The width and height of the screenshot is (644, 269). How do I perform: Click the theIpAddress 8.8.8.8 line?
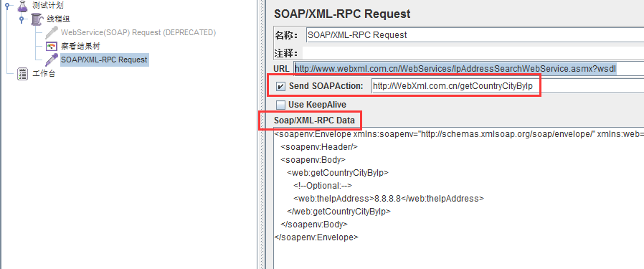point(389,199)
